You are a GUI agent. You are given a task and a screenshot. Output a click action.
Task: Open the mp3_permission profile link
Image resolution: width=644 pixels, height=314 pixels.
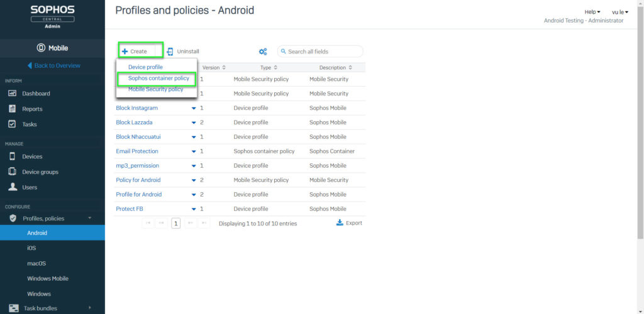pos(138,166)
